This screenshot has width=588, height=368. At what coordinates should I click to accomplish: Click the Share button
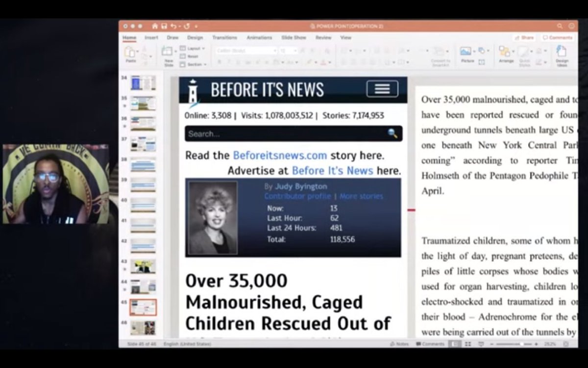524,38
